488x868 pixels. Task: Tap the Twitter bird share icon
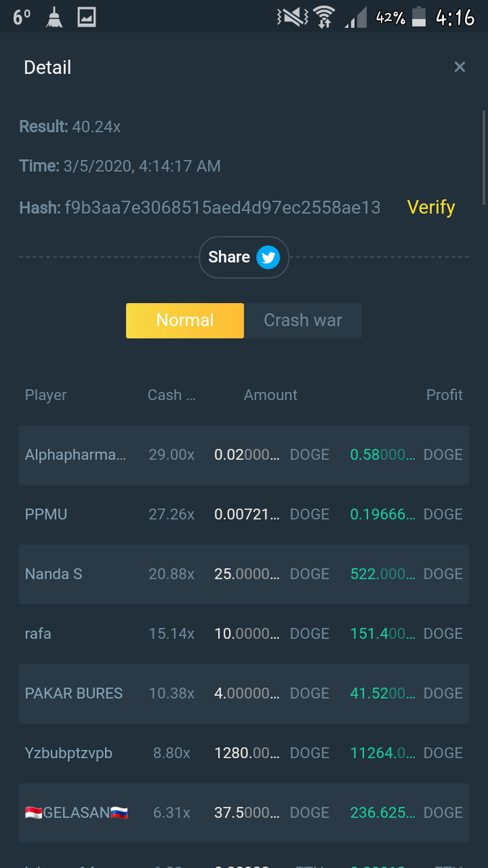(268, 258)
